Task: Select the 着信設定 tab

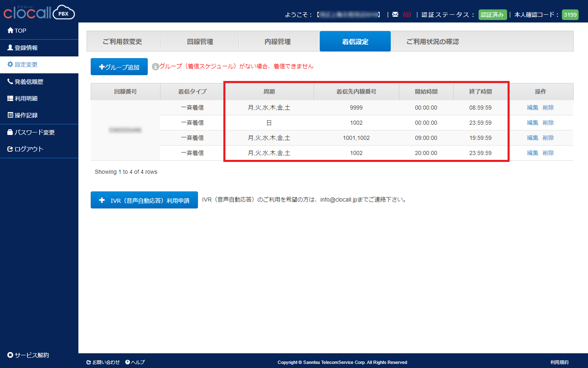Action: 355,41
